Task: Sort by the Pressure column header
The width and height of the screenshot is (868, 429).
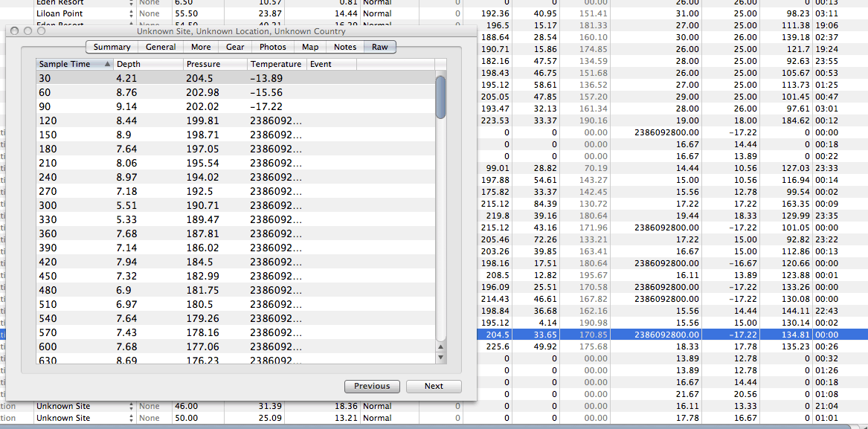Action: pos(214,64)
